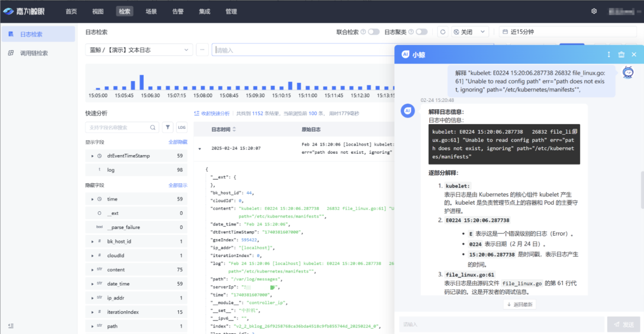This screenshot has height=334, width=644.
Task: Click the search magnifier in field name box
Action: point(153,128)
